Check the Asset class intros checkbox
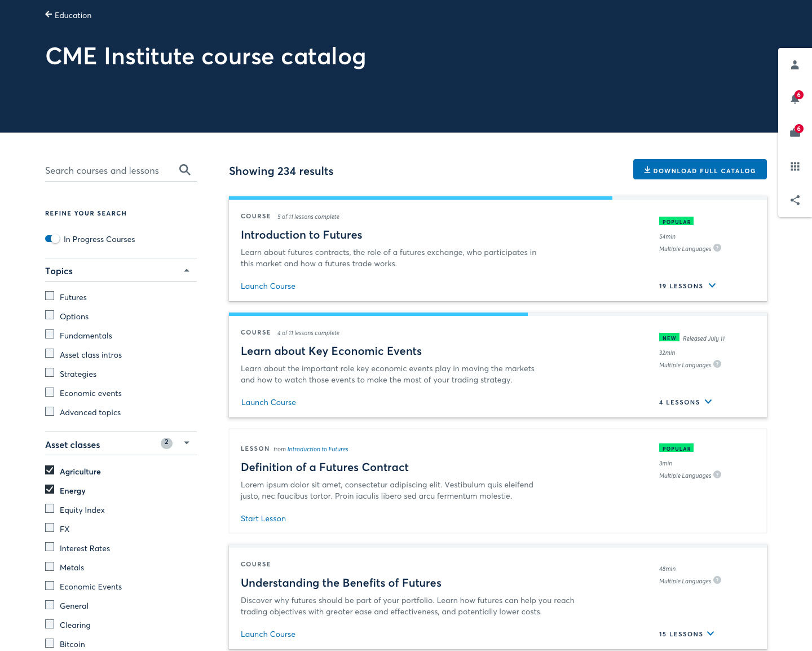812x651 pixels. (x=50, y=354)
